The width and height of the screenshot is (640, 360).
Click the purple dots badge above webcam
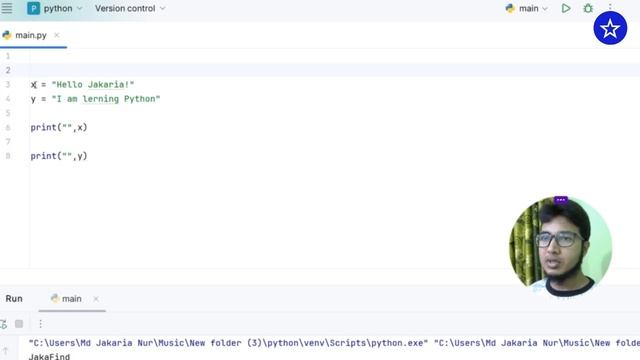[x=560, y=200]
